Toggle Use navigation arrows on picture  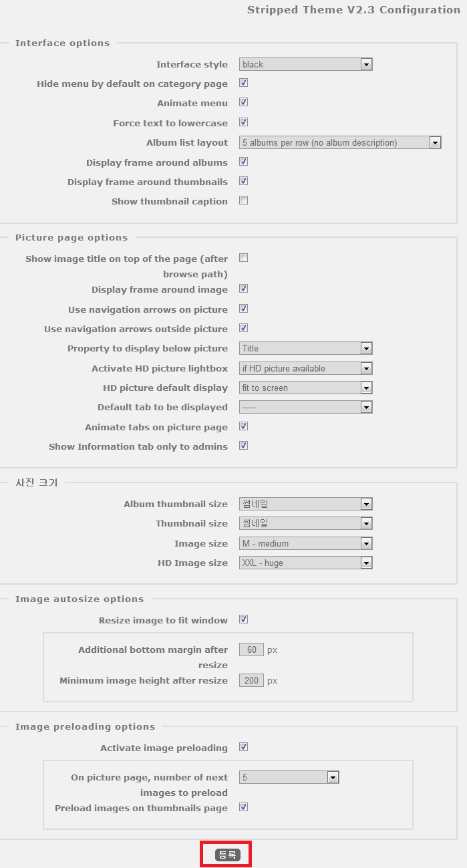[244, 309]
